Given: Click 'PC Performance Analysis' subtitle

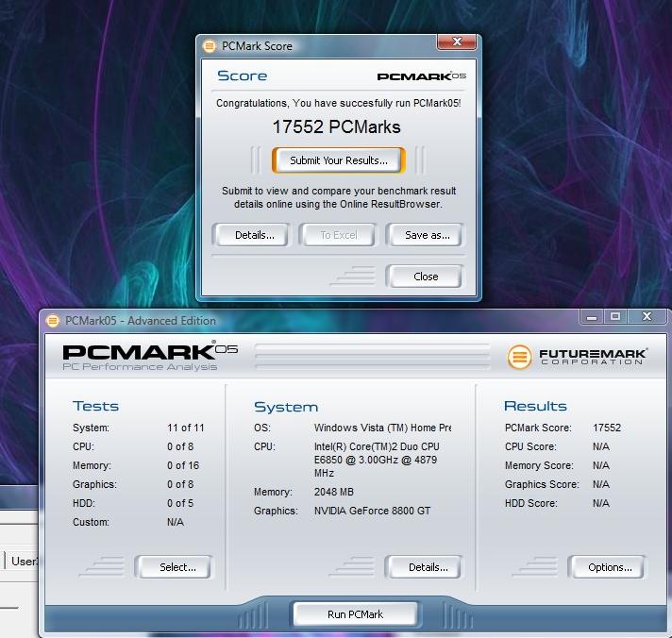Looking at the screenshot, I should [140, 367].
